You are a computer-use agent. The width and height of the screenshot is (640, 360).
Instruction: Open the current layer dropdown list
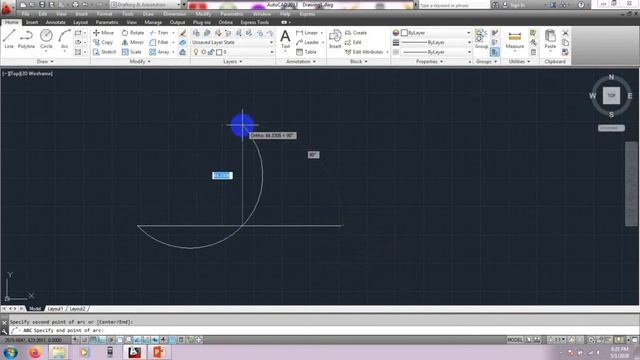[x=232, y=52]
